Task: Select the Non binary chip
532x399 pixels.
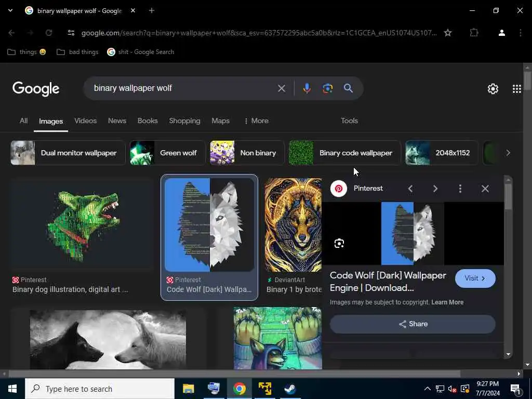Action: pos(247,153)
